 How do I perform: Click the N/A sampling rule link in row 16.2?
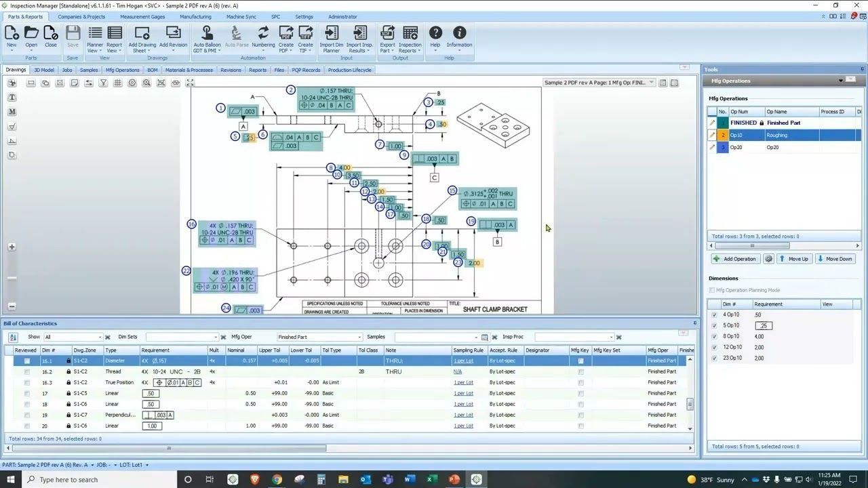(458, 371)
